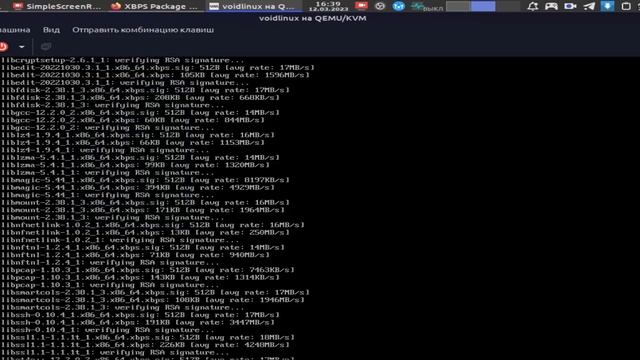
Task: Select the first grey workspace in switcher
Action: (458, 6)
